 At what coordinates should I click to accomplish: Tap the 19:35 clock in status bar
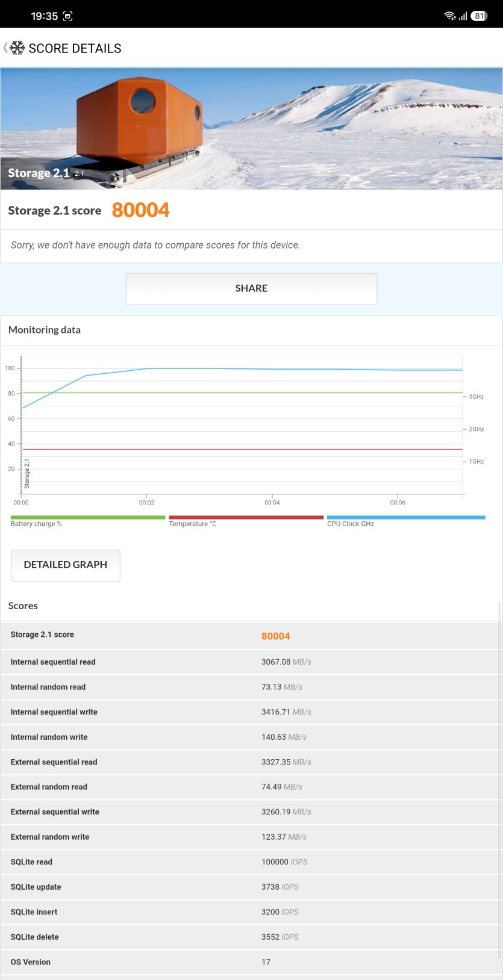pos(45,16)
